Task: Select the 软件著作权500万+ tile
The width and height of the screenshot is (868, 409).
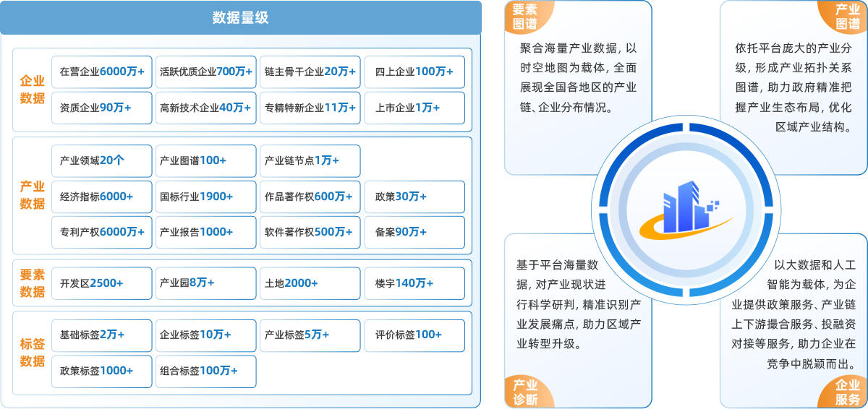Action: click(x=310, y=232)
